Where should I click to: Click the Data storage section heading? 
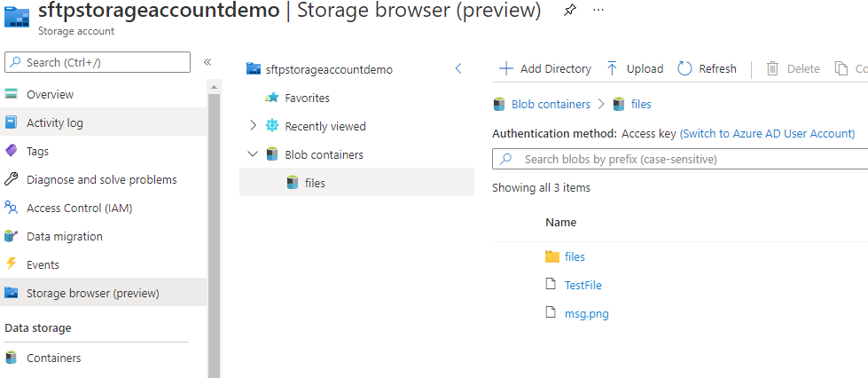pos(38,328)
